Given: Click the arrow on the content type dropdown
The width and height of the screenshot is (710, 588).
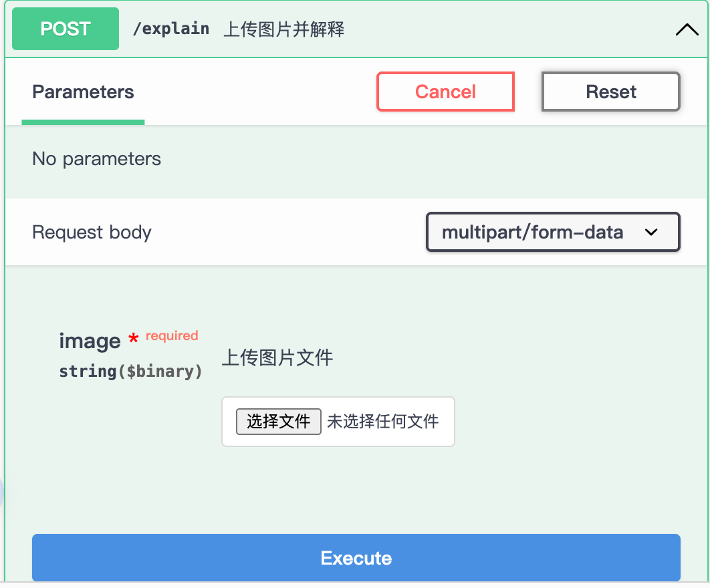Looking at the screenshot, I should [x=651, y=233].
